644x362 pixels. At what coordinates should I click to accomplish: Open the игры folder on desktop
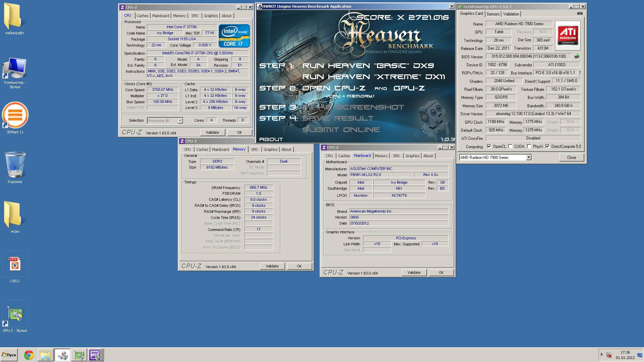tap(14, 217)
